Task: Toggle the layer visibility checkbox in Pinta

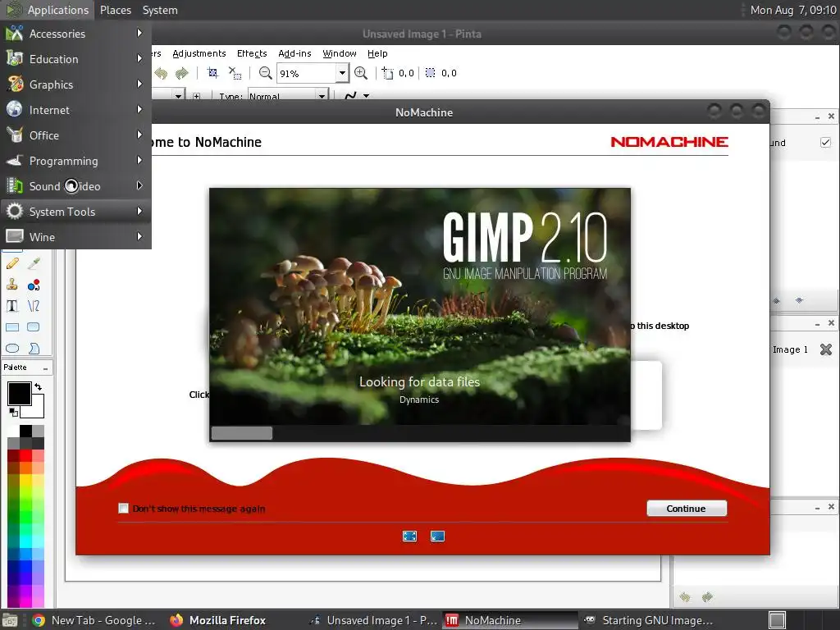Action: [825, 143]
